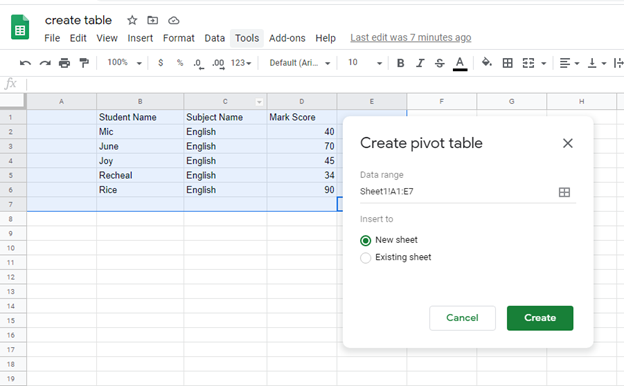624x386 pixels.
Task: Select column F header
Action: click(441, 101)
